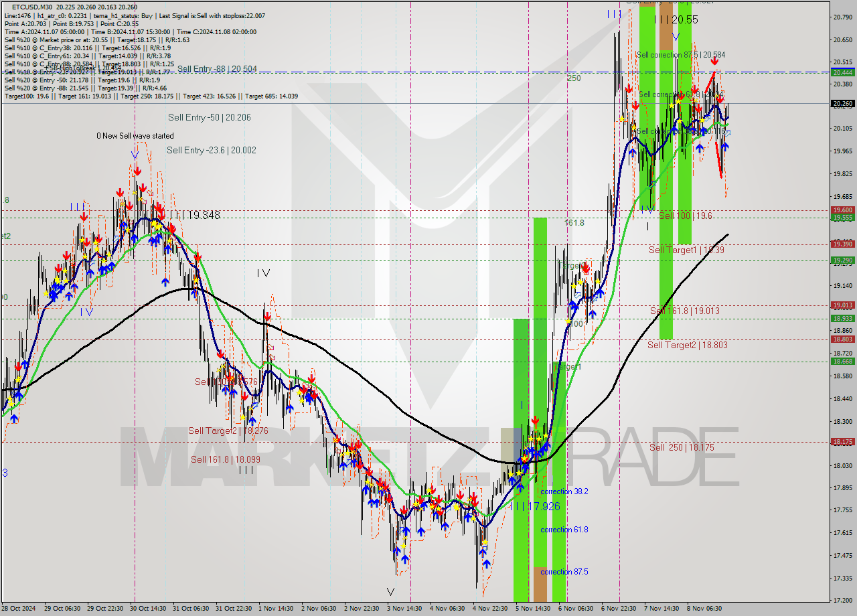
Task: Click the 17.200 price axis value
Action: (842, 600)
